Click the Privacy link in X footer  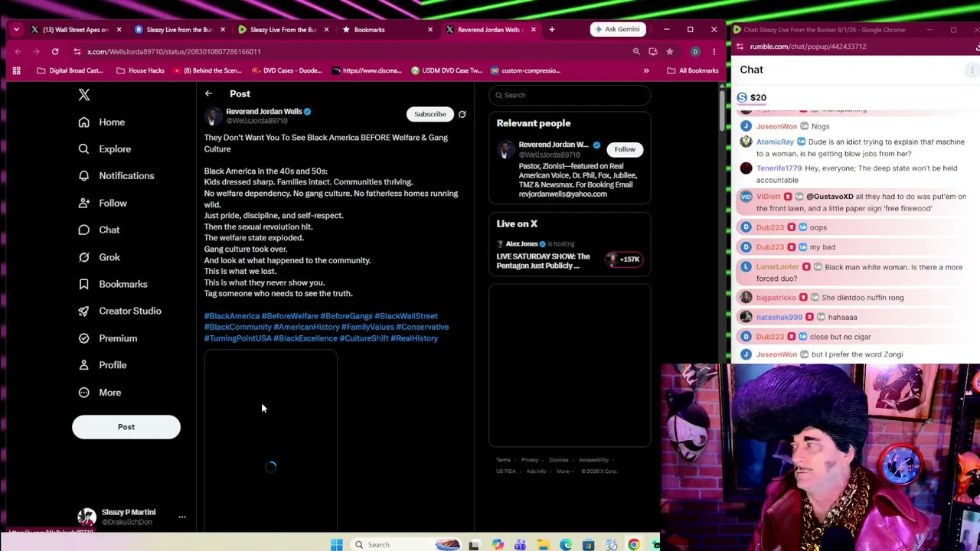coord(530,460)
